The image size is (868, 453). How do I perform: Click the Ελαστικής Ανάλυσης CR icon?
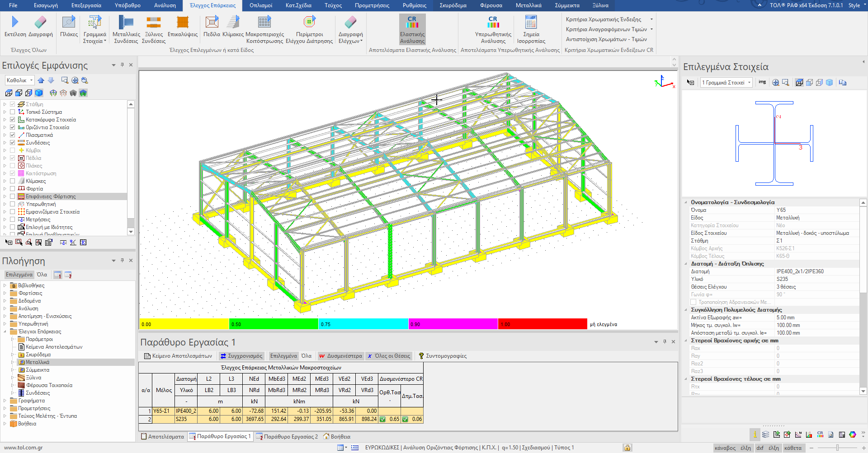click(412, 23)
